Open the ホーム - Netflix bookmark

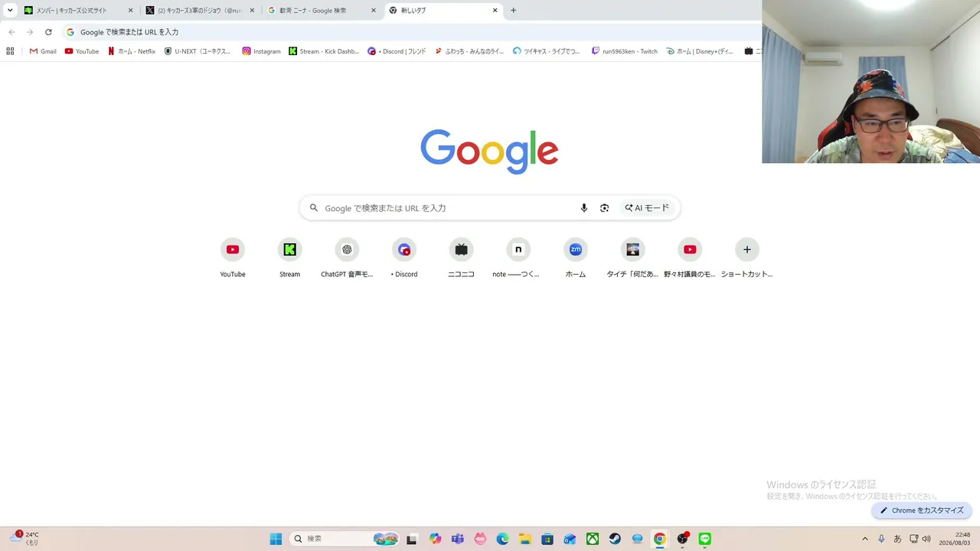[132, 51]
